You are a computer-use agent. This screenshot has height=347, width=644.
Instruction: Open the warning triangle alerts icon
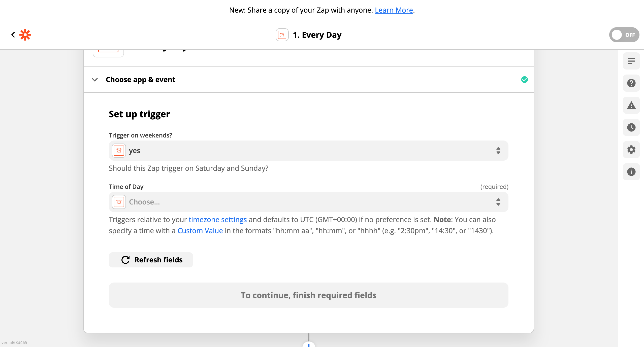tap(631, 105)
